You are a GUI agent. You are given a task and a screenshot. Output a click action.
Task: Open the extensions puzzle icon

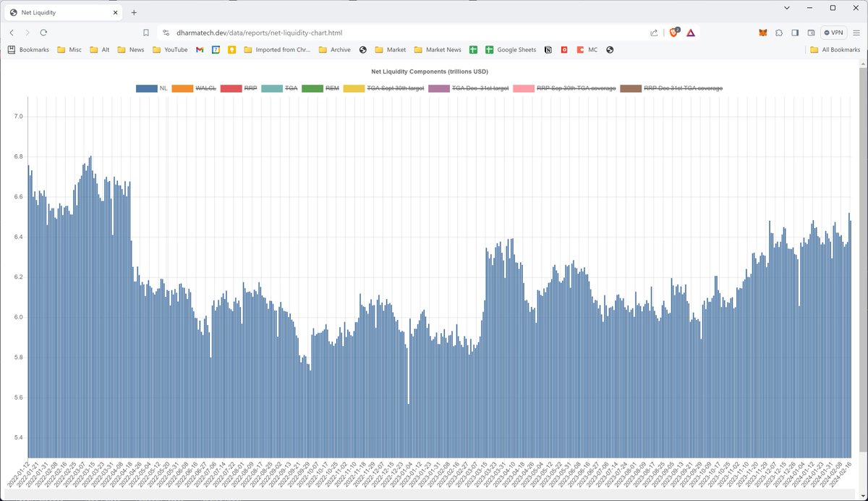click(x=779, y=33)
